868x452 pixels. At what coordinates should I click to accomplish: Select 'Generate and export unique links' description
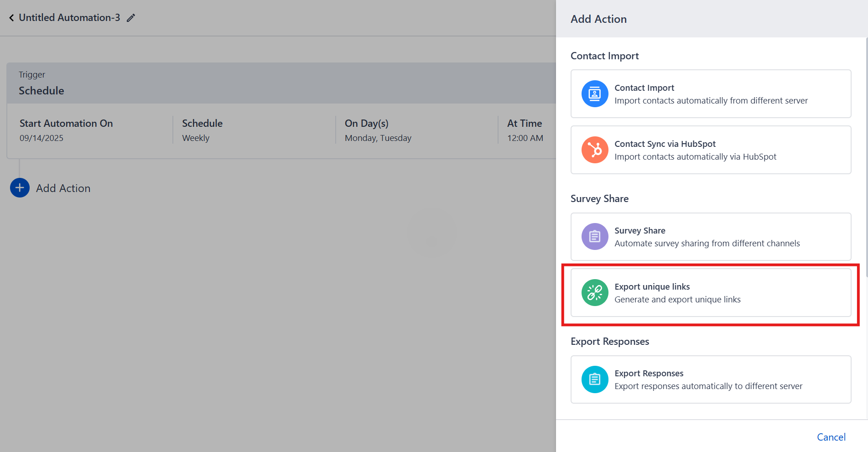pyautogui.click(x=677, y=300)
